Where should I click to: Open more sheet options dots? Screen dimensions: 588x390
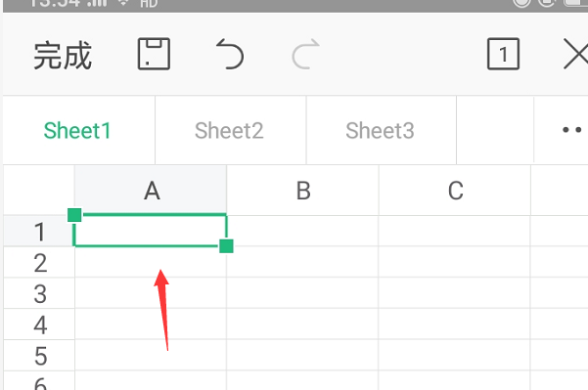(572, 130)
